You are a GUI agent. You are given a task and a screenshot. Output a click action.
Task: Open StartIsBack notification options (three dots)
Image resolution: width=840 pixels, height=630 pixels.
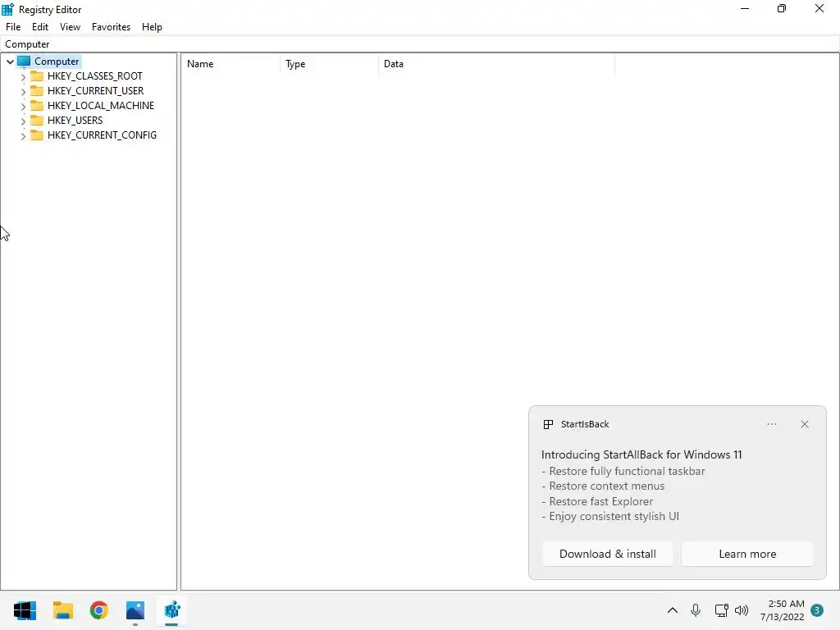[771, 424]
